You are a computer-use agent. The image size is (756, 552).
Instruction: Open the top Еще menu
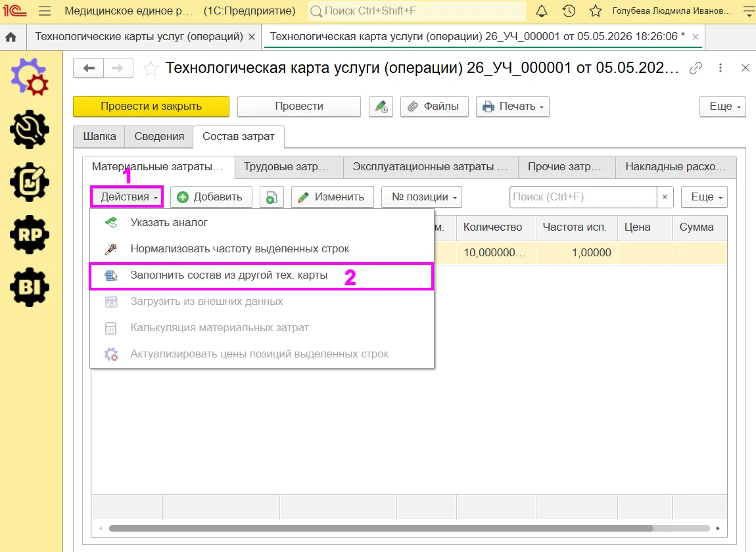tap(722, 106)
